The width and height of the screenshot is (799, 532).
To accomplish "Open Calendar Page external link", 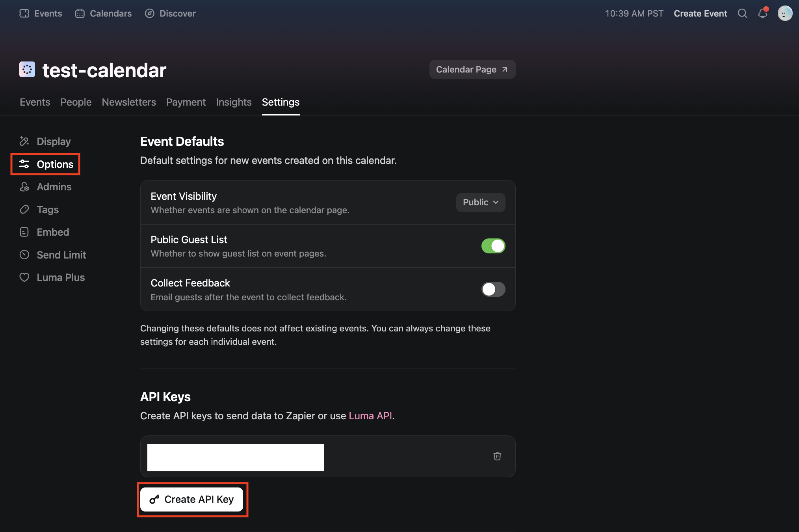I will 472,70.
